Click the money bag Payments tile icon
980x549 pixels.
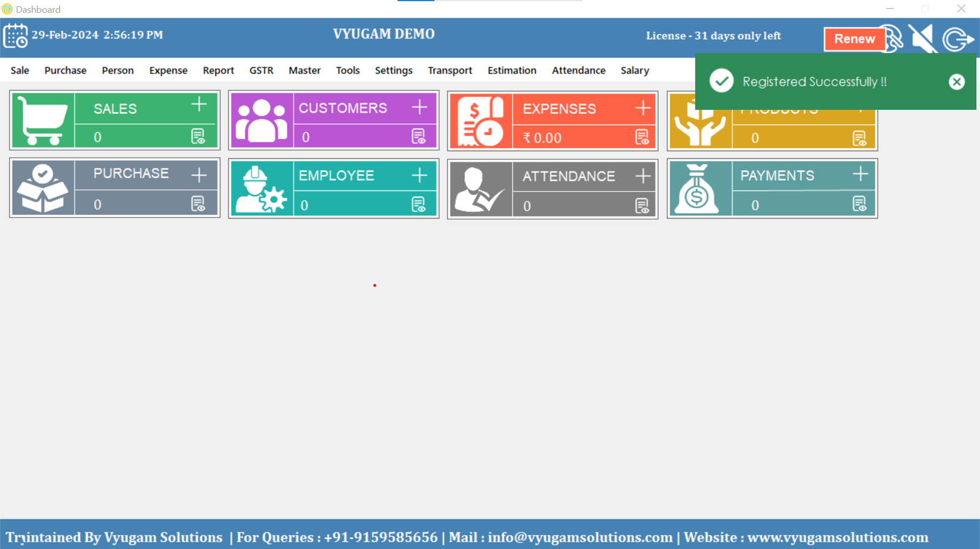[x=697, y=189]
